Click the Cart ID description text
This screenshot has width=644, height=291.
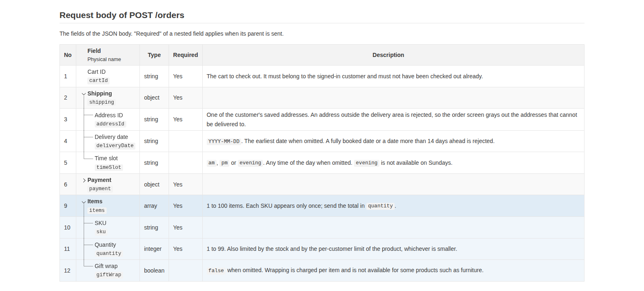click(x=345, y=76)
